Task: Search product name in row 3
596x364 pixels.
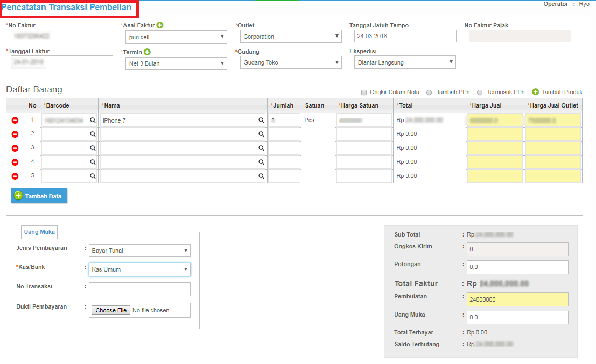Action: [261, 148]
